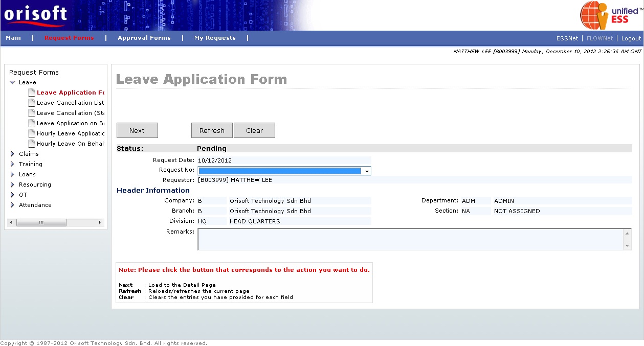
Task: Select Leave Cancellation List tree item
Action: coord(71,103)
